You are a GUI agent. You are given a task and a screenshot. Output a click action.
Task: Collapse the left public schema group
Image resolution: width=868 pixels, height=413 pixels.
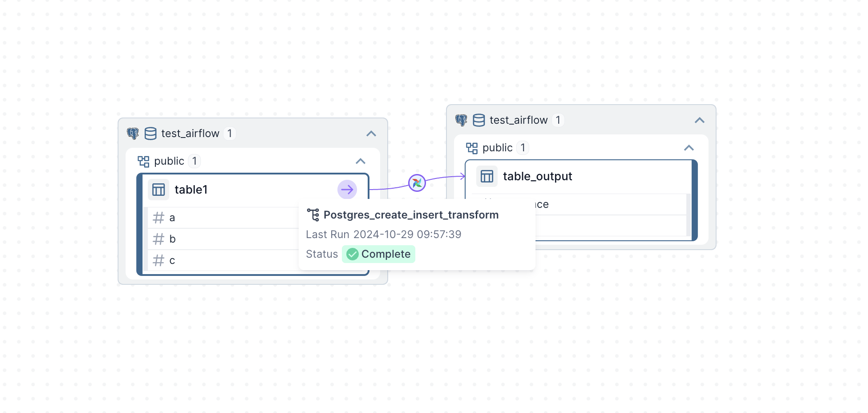point(361,161)
